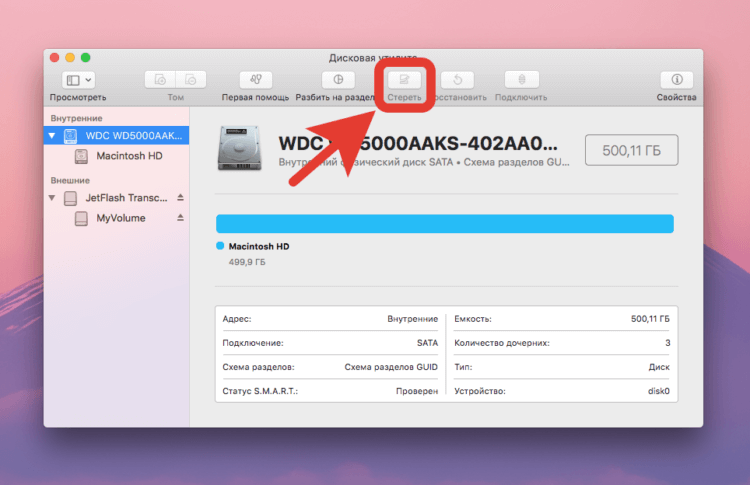Select the WDC WD5000AAK disk row
The height and width of the screenshot is (485, 750).
click(x=116, y=135)
